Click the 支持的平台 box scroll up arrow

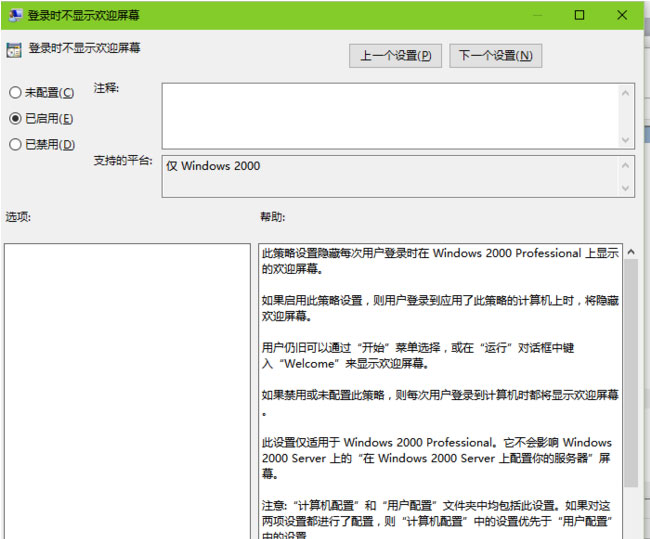(x=625, y=165)
